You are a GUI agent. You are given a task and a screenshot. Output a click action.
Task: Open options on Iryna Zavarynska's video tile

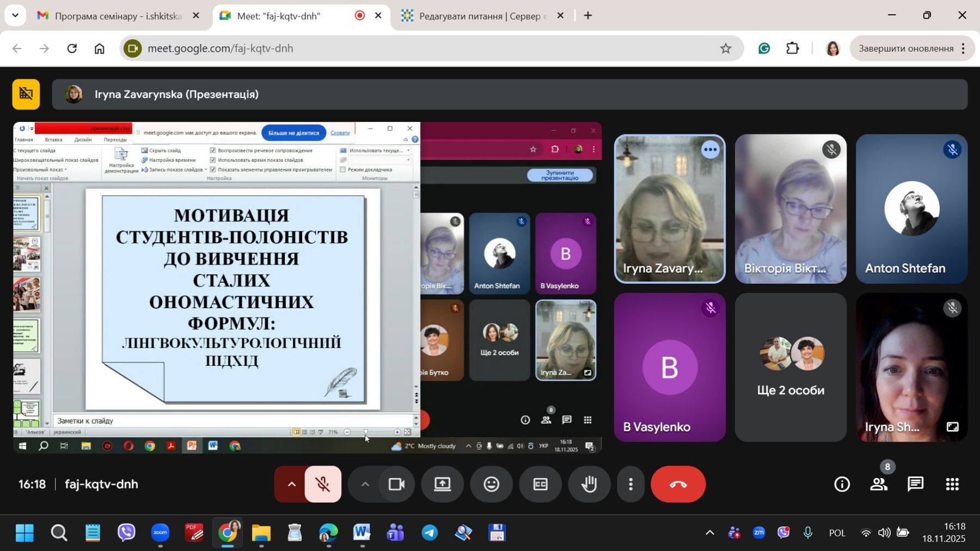[710, 150]
